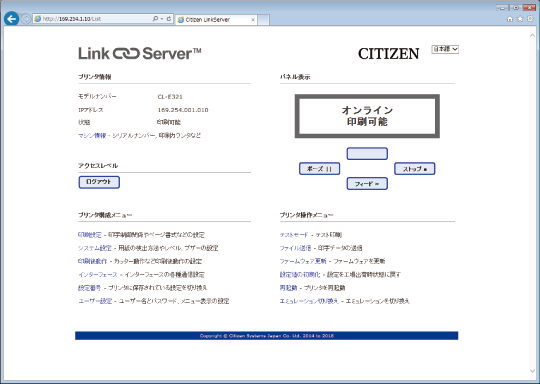Click the ログアウト button

click(x=99, y=182)
